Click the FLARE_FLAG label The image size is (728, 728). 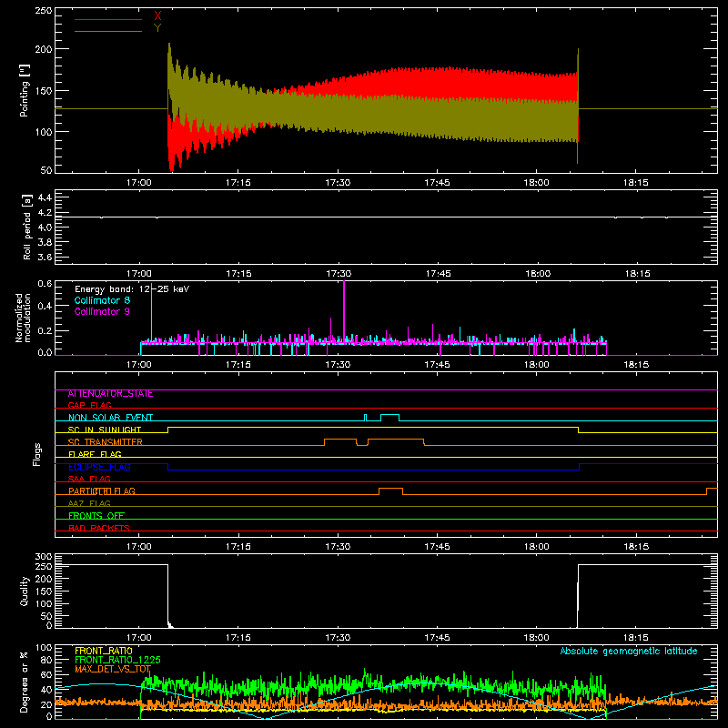(95, 454)
